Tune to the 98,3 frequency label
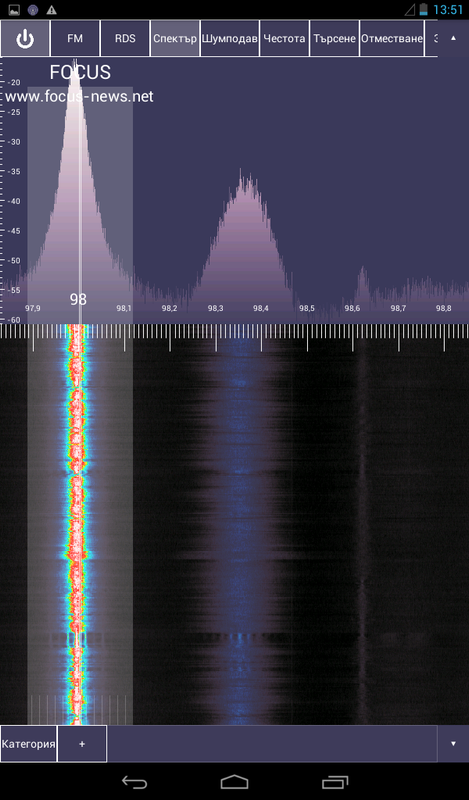The image size is (469, 800). click(215, 308)
